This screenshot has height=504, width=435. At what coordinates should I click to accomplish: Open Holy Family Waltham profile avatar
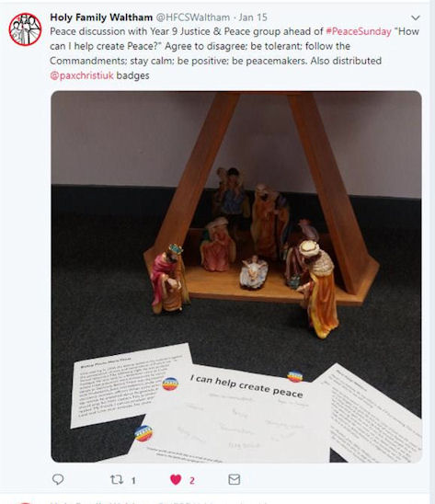pos(25,29)
